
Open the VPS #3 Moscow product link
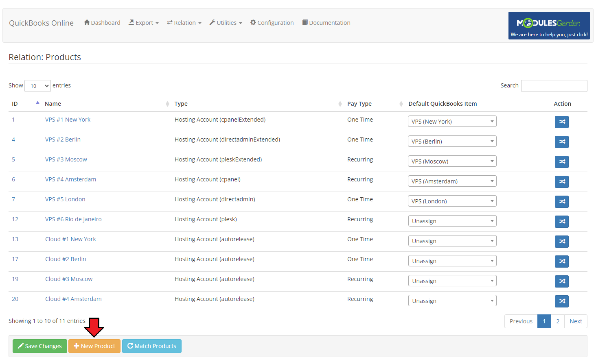(x=66, y=159)
